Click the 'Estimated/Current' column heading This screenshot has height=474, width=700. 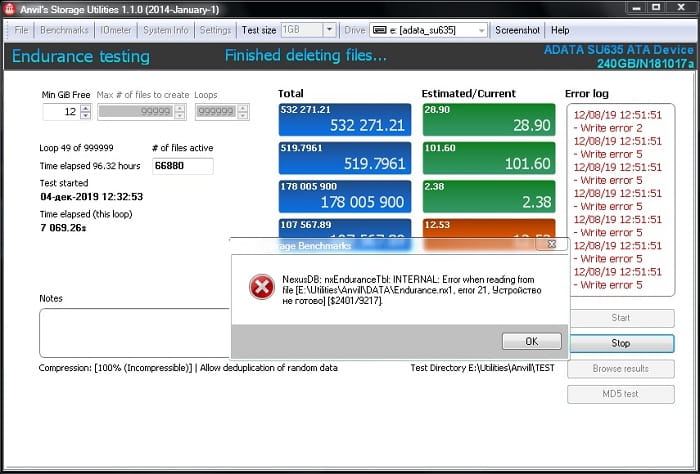pos(468,94)
